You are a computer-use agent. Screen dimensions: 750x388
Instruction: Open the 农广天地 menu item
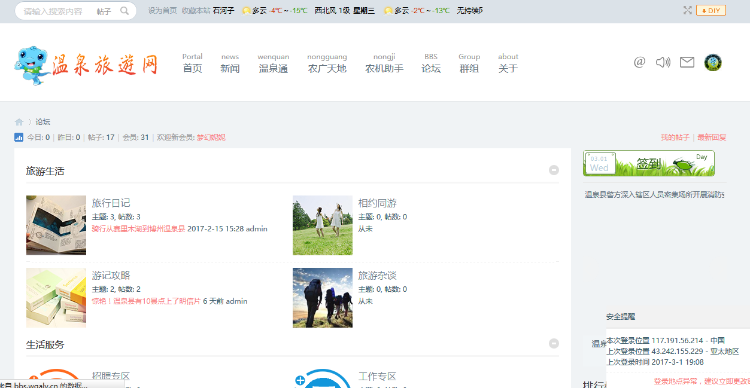[327, 63]
